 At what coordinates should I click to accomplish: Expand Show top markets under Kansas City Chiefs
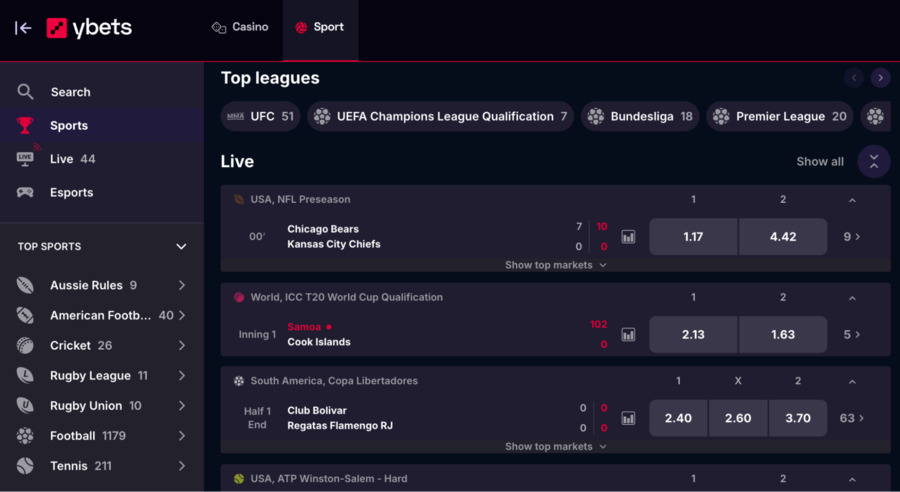555,265
